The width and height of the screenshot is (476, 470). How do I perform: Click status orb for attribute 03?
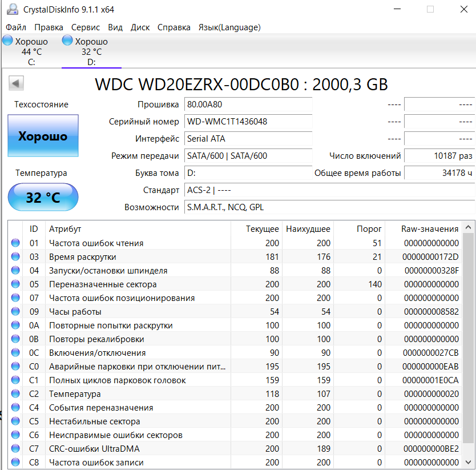coord(15,256)
